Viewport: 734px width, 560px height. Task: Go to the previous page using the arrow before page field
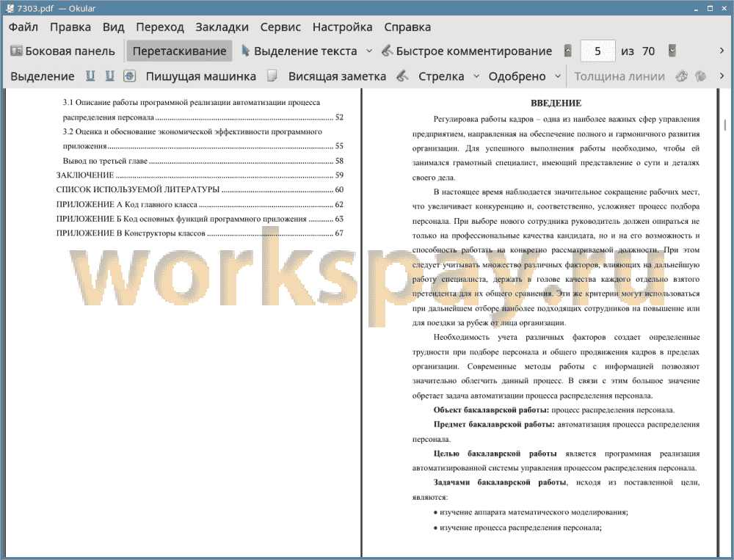point(568,51)
